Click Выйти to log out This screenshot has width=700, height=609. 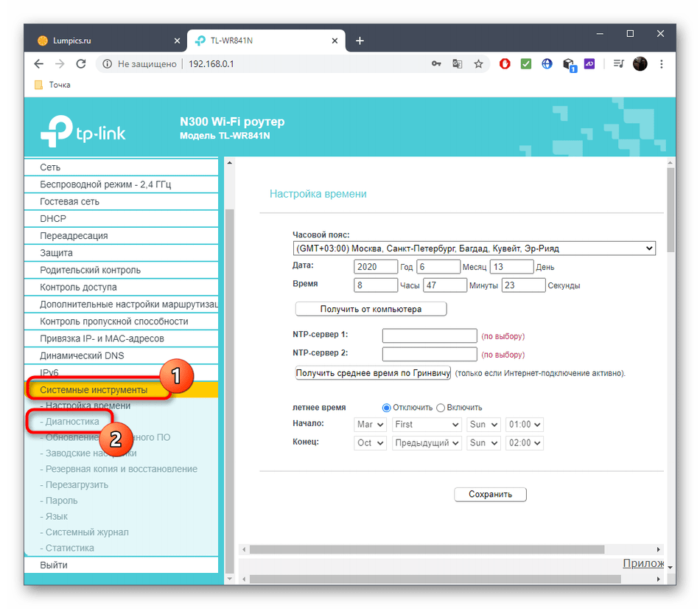[x=121, y=565]
